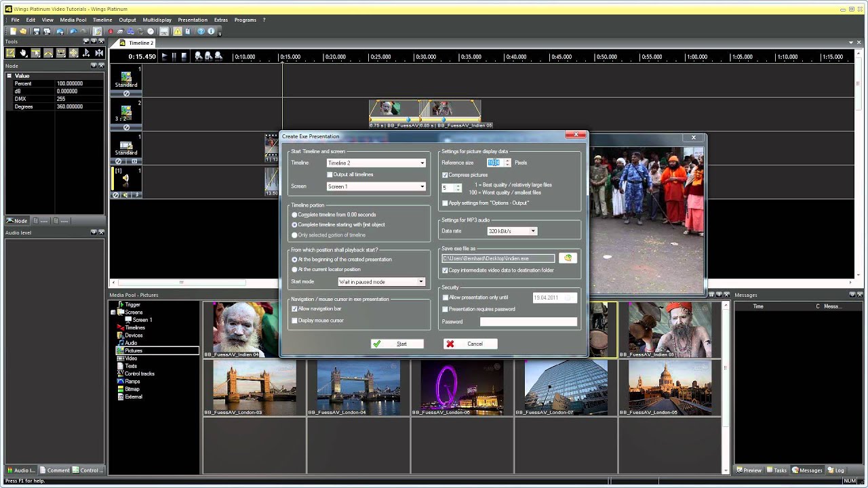Viewport: 868px width, 488px height.
Task: Click the picture track 1 Standard icon
Action: click(x=126, y=77)
